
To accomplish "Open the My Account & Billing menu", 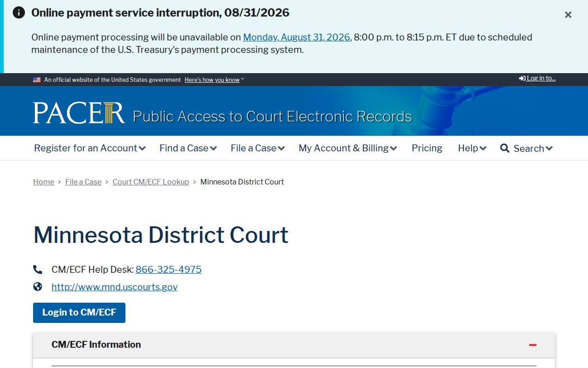I will [x=348, y=148].
